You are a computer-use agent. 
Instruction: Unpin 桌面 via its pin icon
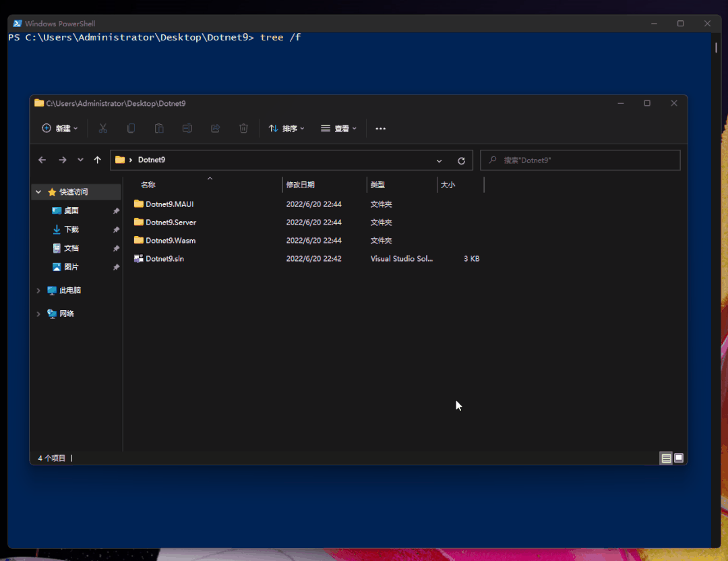[x=116, y=211]
